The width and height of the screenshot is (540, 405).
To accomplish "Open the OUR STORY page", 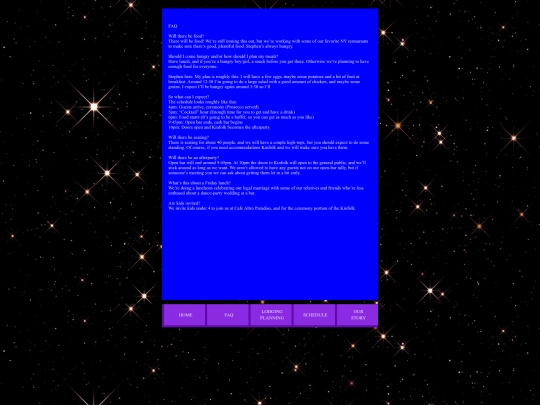I will (x=357, y=314).
